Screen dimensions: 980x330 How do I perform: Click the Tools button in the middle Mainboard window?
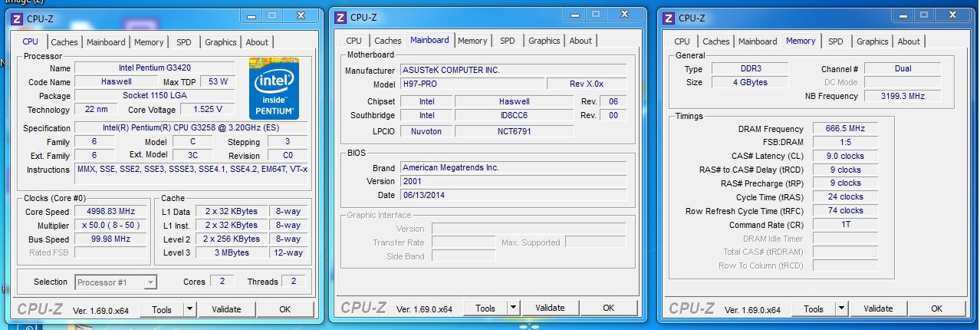[485, 308]
